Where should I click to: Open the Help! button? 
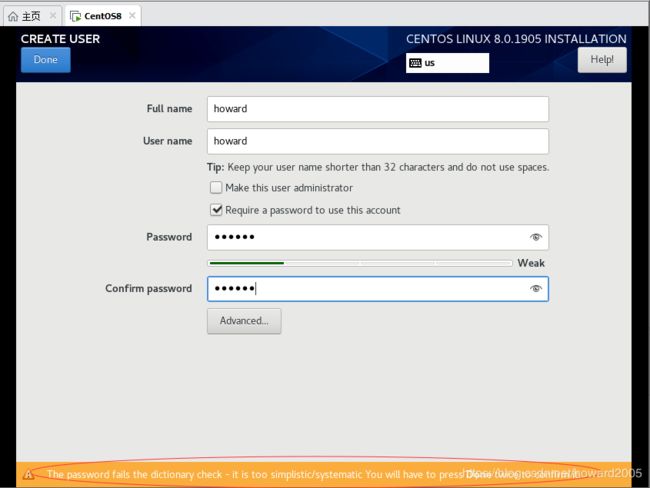point(602,60)
